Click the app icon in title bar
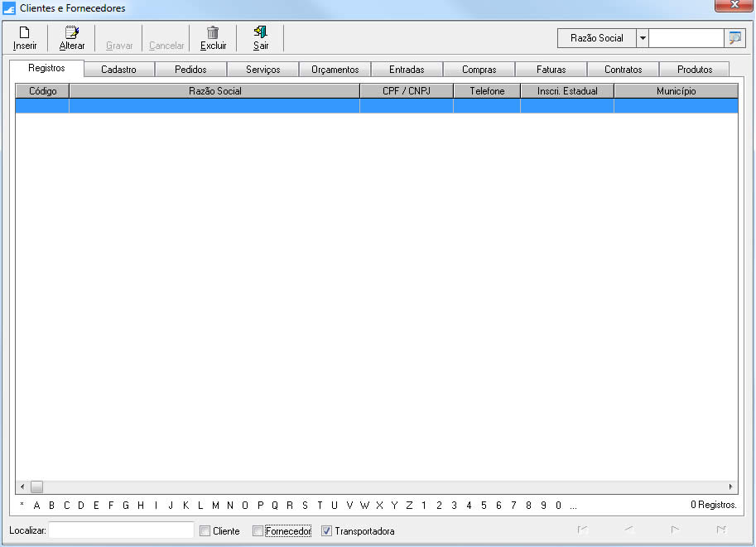756x547 pixels. [x=9, y=8]
